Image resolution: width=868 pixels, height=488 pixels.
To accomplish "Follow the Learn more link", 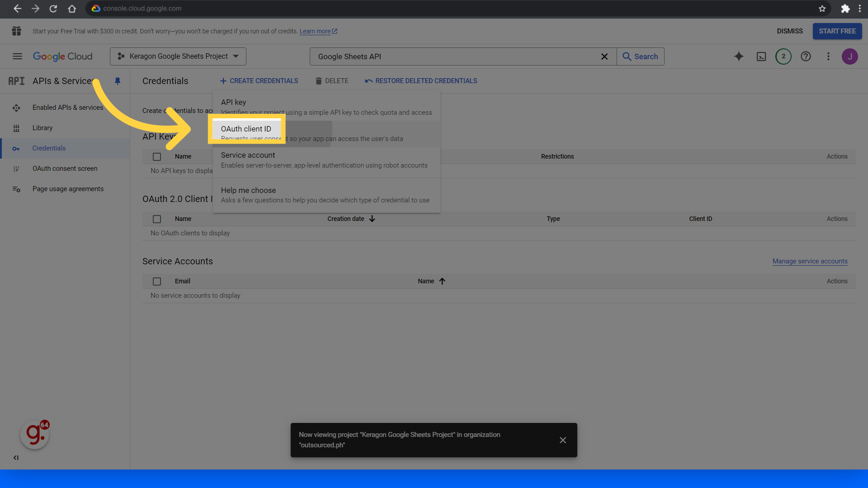I will [x=318, y=31].
